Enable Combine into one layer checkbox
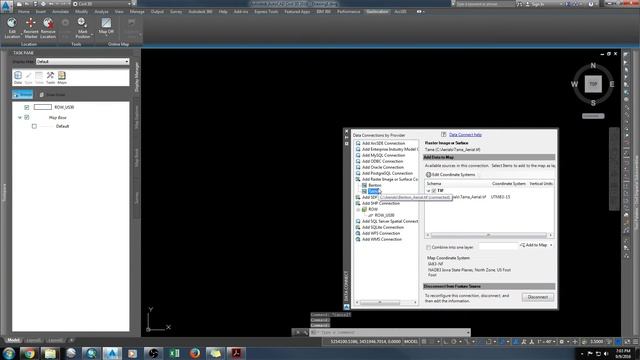Screen dimensions: 640x360 tap(429, 247)
